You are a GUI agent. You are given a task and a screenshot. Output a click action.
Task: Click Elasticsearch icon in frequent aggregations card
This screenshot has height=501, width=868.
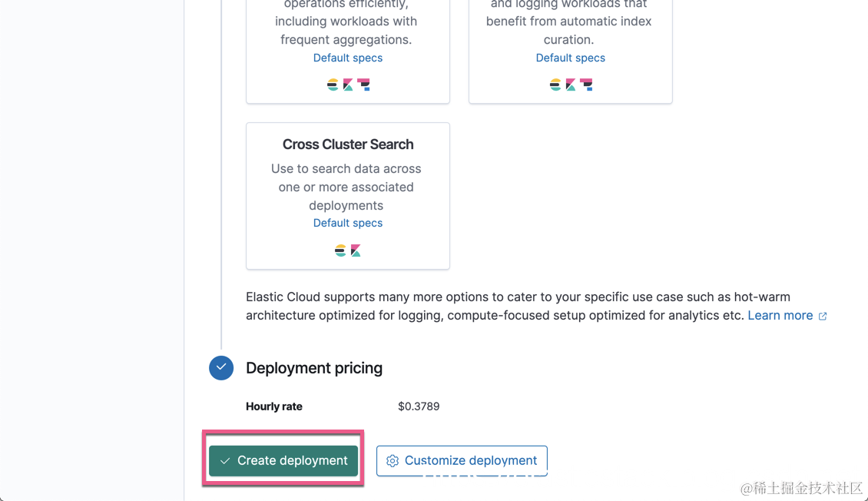333,85
